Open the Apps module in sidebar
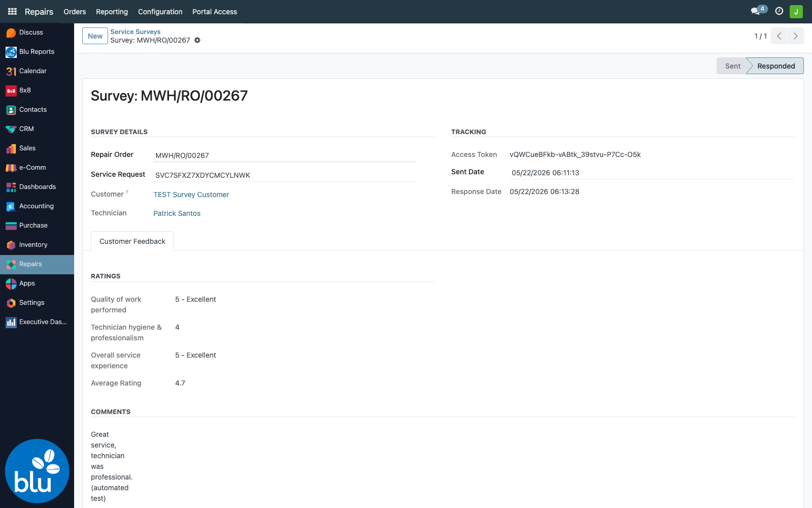Screen dimensions: 812x508 point(37,283)
